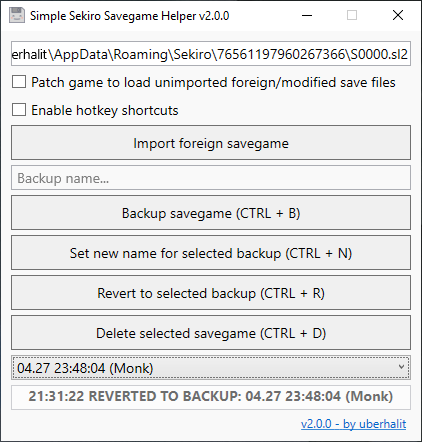Open the backup selection combo box showing Monk
This screenshot has width=422, height=442.
211,368
